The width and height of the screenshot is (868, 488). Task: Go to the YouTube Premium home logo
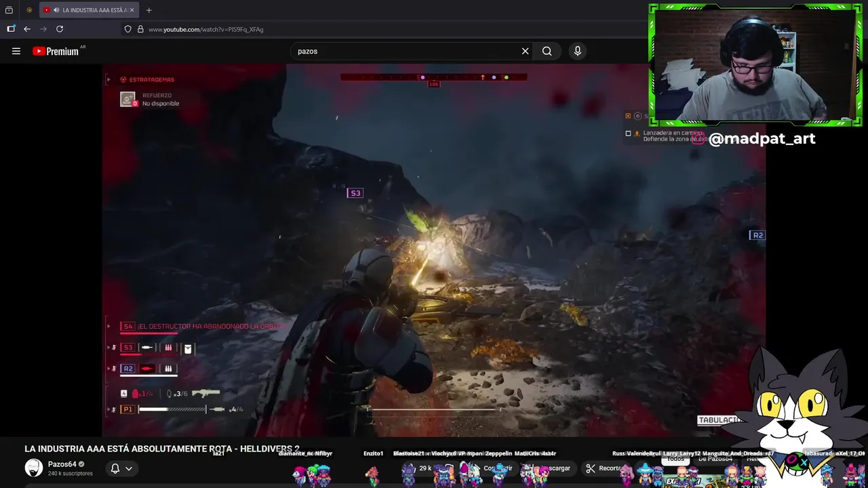56,51
